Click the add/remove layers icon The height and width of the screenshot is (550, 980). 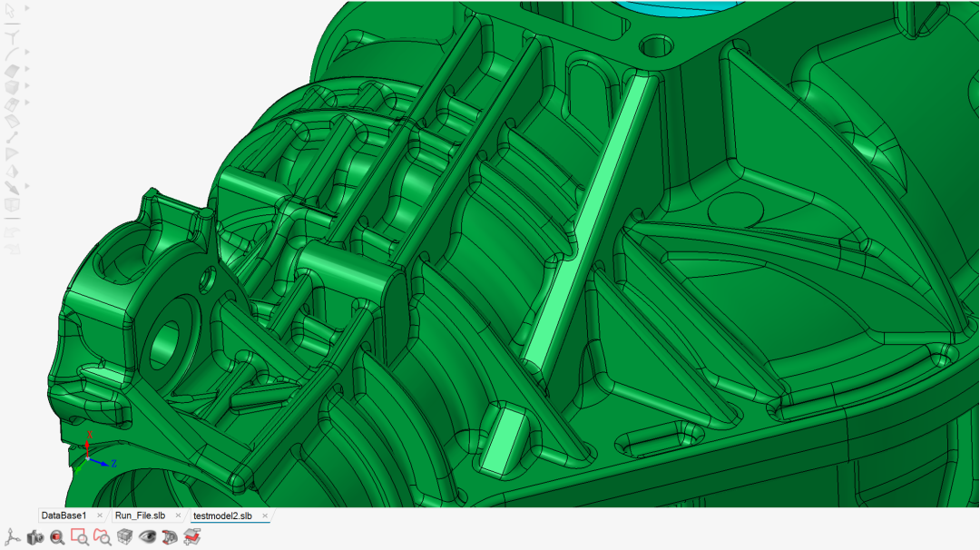coord(191,537)
